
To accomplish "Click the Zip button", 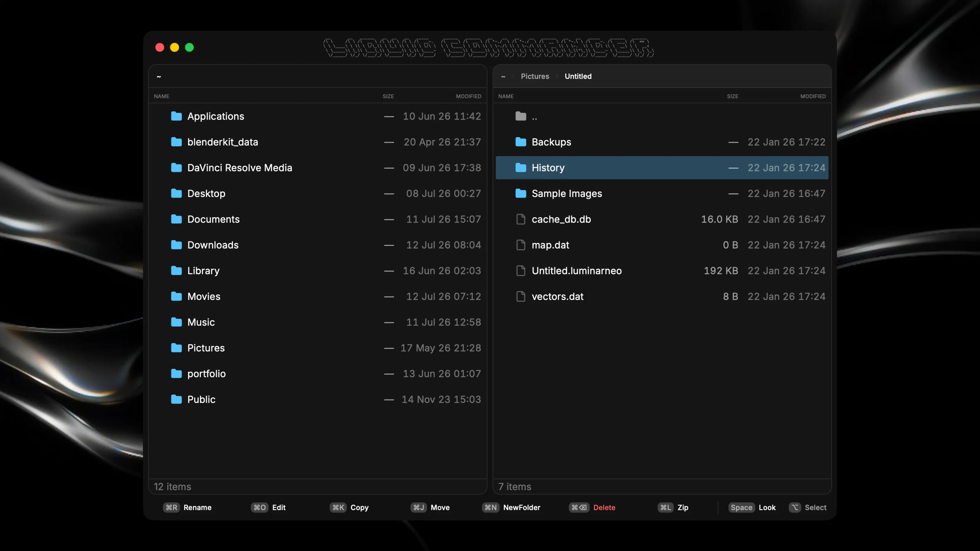I will click(x=673, y=507).
